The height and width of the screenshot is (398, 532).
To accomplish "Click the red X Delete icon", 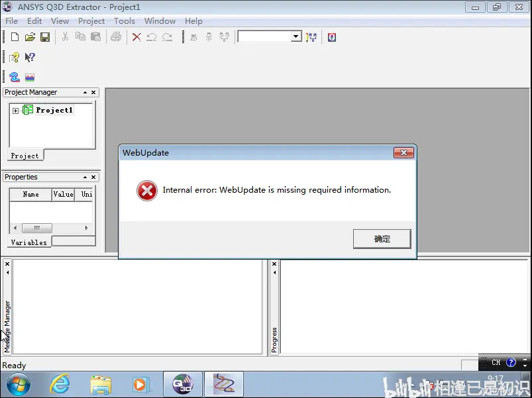I will coord(136,36).
